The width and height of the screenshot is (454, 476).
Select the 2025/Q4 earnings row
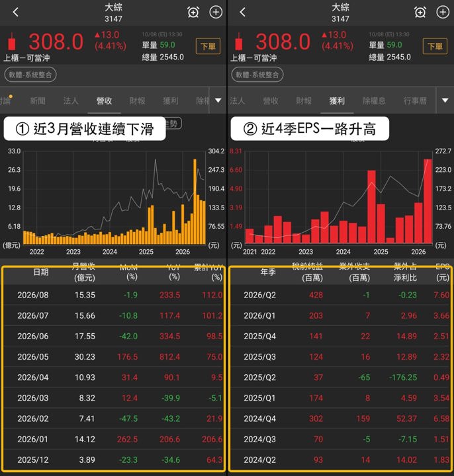point(340,337)
